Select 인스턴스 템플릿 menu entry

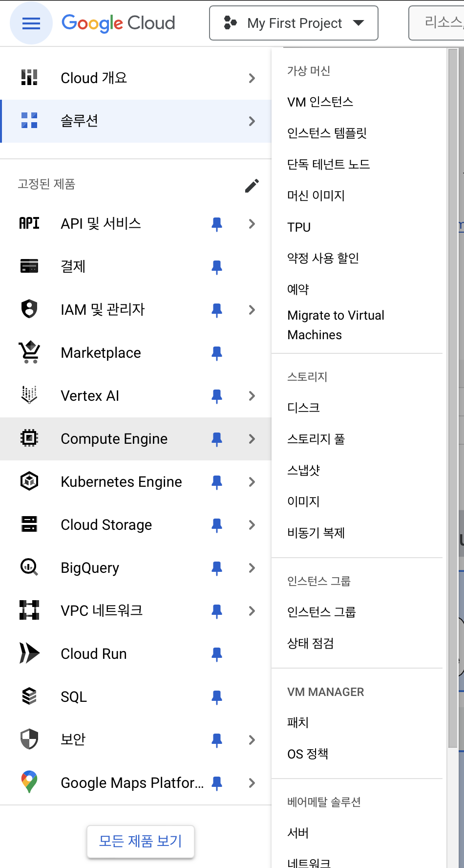[x=327, y=133]
